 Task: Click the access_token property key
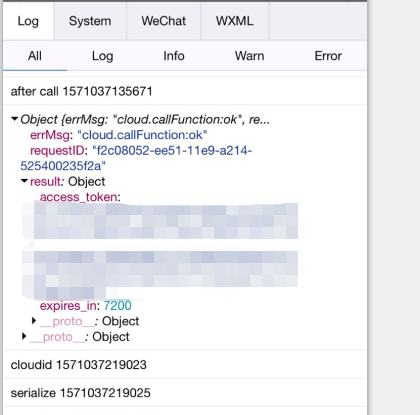[78, 197]
